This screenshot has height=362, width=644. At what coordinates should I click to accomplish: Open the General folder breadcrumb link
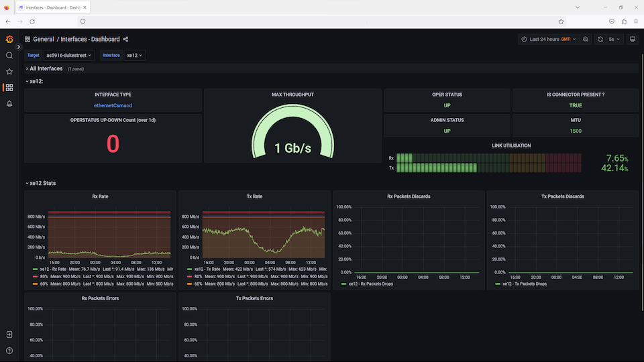coord(44,40)
